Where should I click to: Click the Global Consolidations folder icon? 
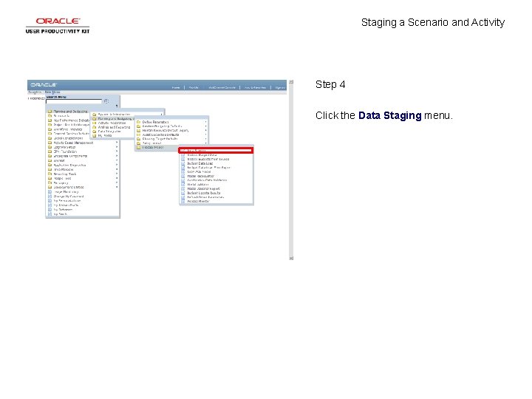[50, 138]
